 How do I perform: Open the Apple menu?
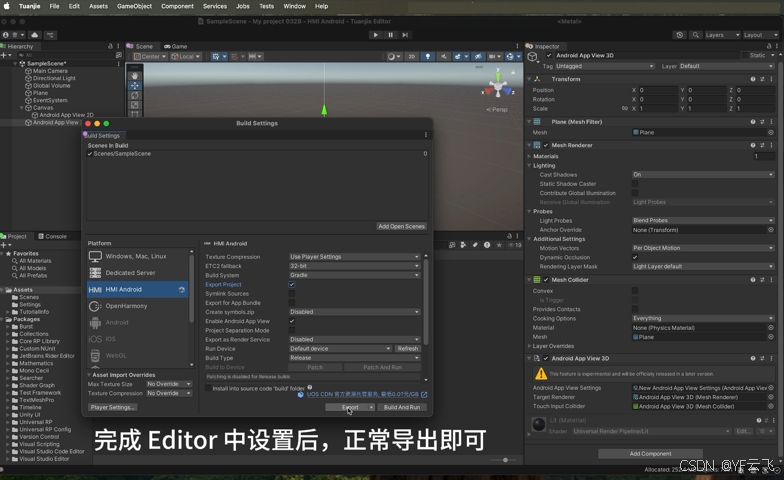(x=6, y=6)
